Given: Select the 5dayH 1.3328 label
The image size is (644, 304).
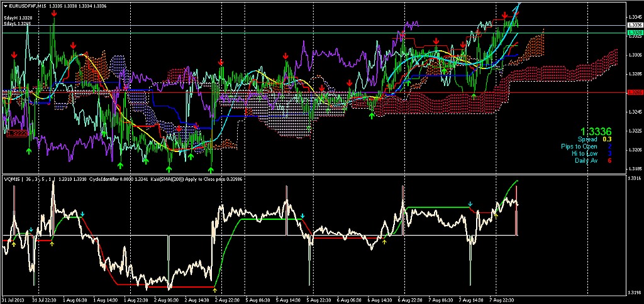Looking at the screenshot, I should tap(17, 18).
